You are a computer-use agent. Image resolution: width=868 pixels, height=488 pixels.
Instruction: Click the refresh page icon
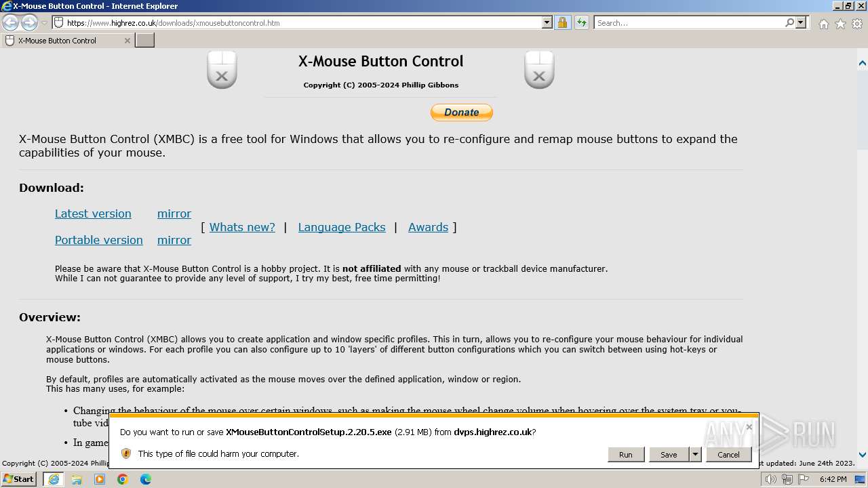click(x=581, y=22)
